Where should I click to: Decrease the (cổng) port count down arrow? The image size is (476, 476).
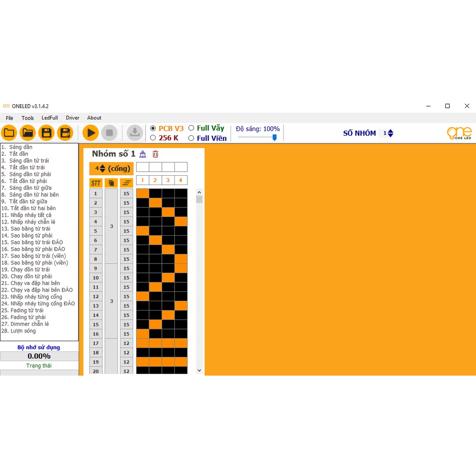[x=103, y=171]
